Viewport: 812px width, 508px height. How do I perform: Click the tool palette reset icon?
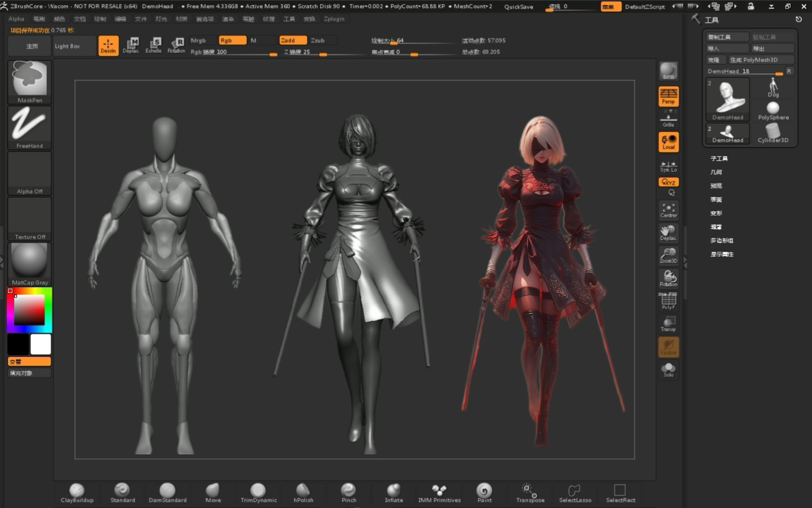(798, 19)
